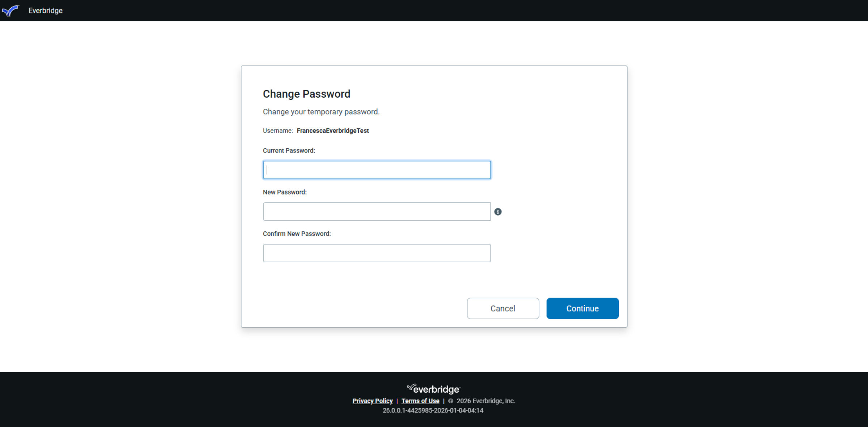Click the footer everbridge bird mark
Viewport: 868px width, 427px height.
(412, 388)
